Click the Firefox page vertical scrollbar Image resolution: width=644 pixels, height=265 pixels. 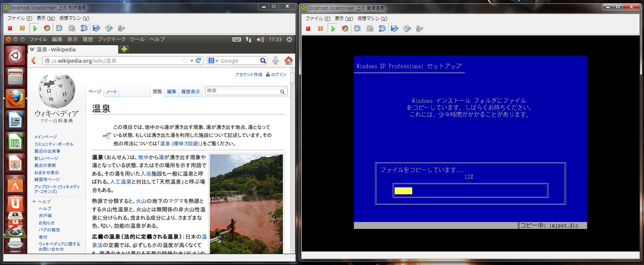[x=293, y=160]
